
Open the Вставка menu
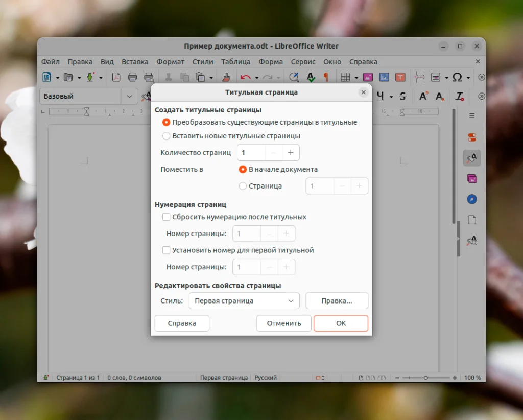(135, 61)
